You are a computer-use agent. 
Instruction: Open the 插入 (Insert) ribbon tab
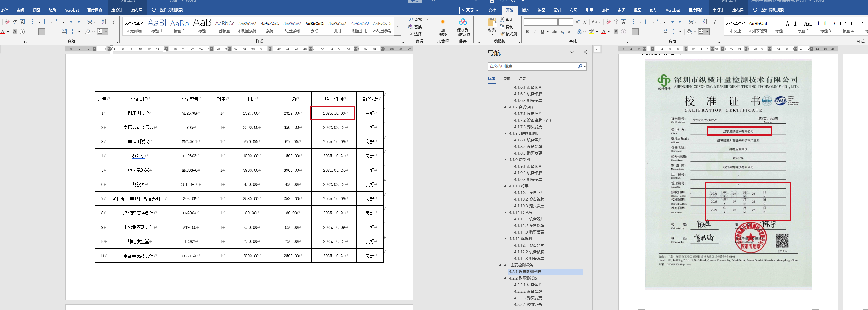(525, 10)
